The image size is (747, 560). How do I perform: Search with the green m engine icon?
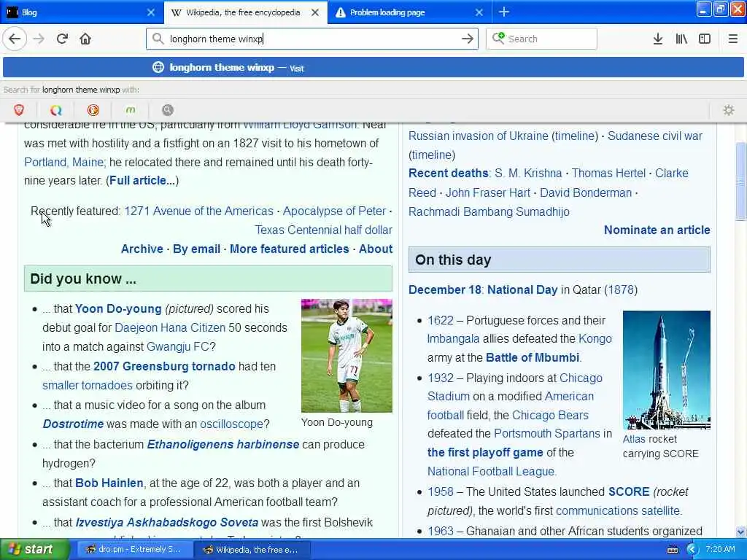point(131,110)
